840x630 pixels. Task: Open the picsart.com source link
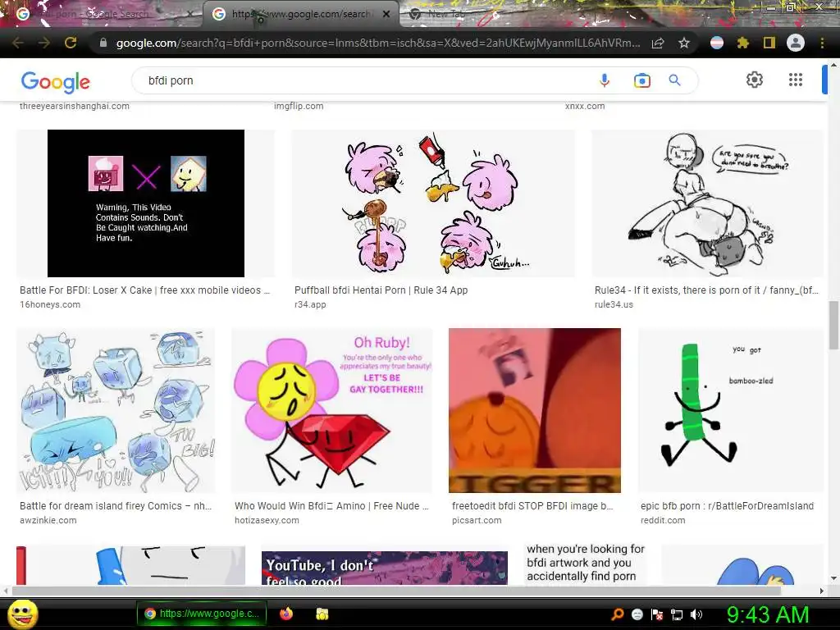click(x=477, y=520)
